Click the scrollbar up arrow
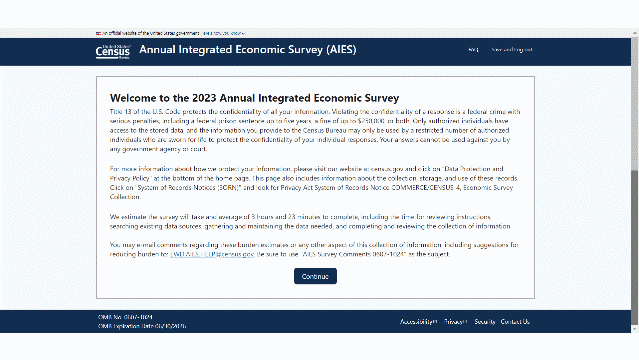 click(x=635, y=33)
